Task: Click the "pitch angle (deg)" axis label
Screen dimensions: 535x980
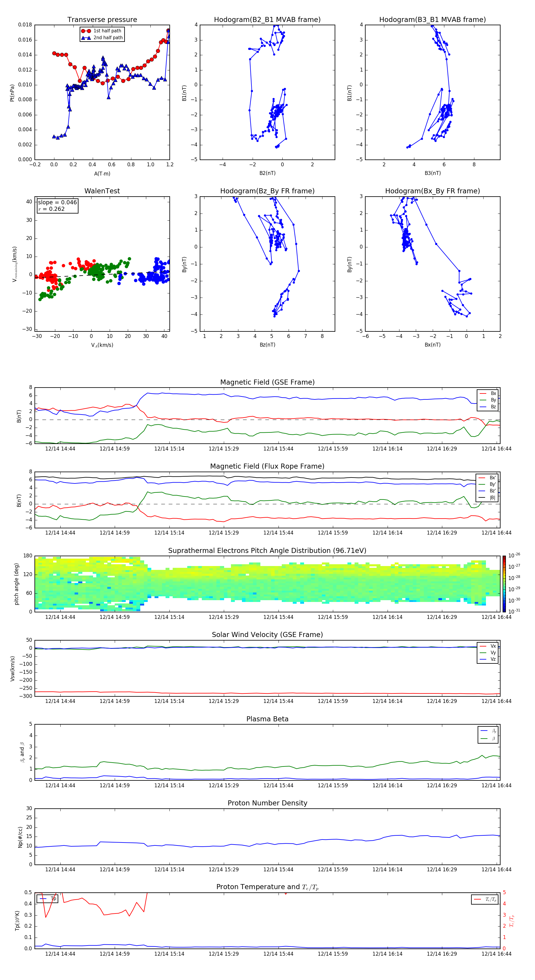Action: 16,584
